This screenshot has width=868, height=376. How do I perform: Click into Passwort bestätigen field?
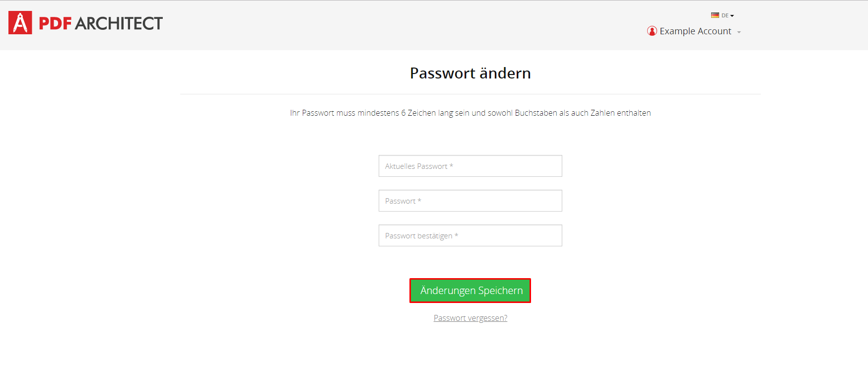[x=470, y=235]
